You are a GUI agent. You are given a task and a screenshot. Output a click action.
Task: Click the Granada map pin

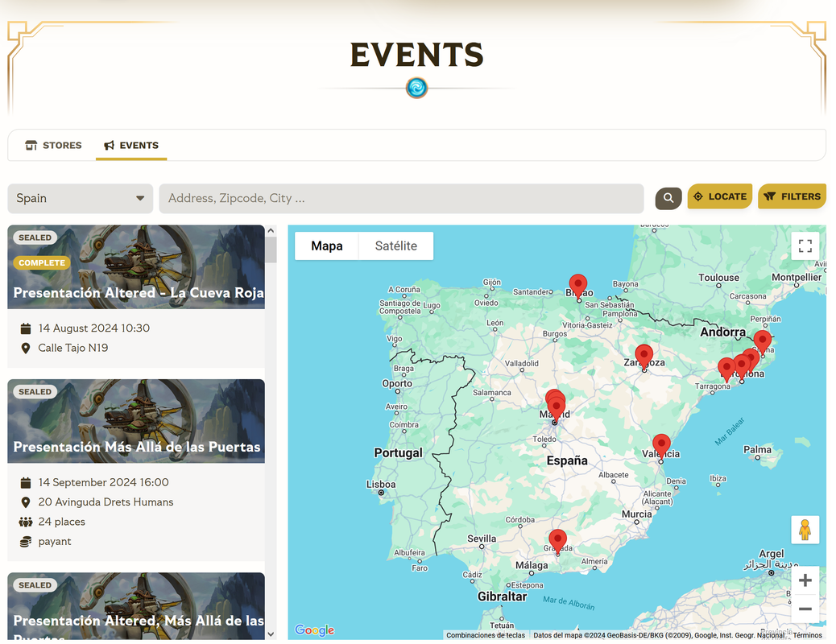557,540
